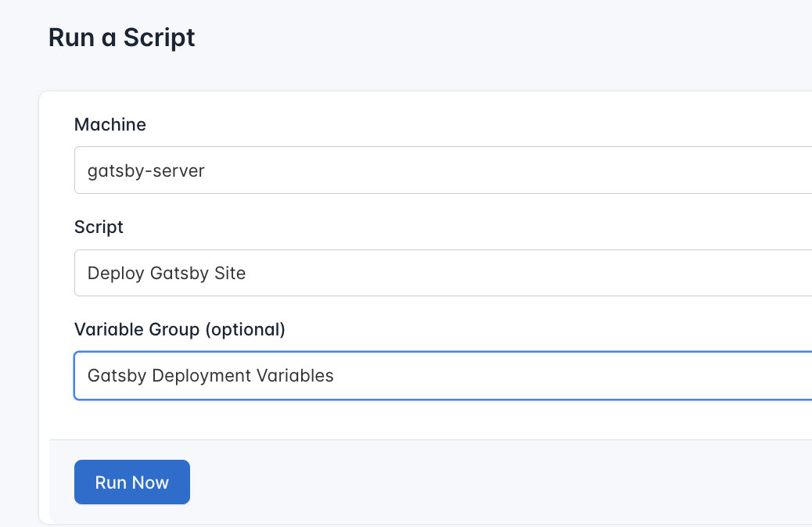This screenshot has width=812, height=527.
Task: Click the Run a Script page heading
Action: pyautogui.click(x=121, y=38)
